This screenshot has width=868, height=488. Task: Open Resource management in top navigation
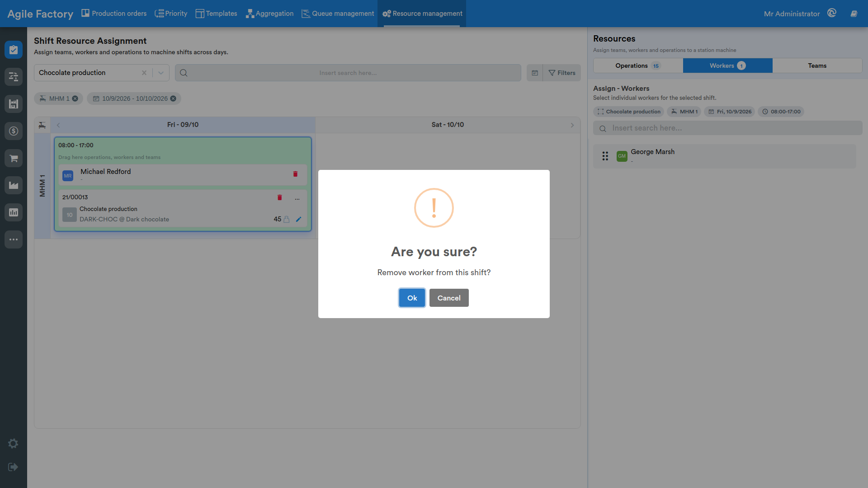pyautogui.click(x=422, y=14)
